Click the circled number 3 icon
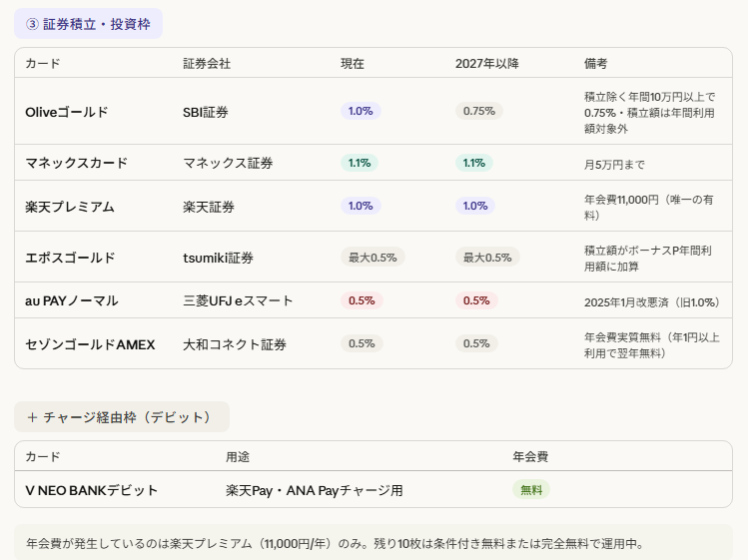The height and width of the screenshot is (560, 748). 32,24
